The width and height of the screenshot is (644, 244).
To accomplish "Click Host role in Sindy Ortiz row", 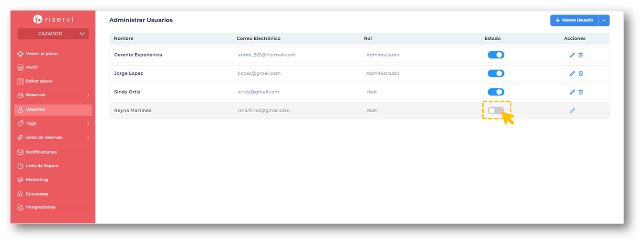I will pos(372,92).
